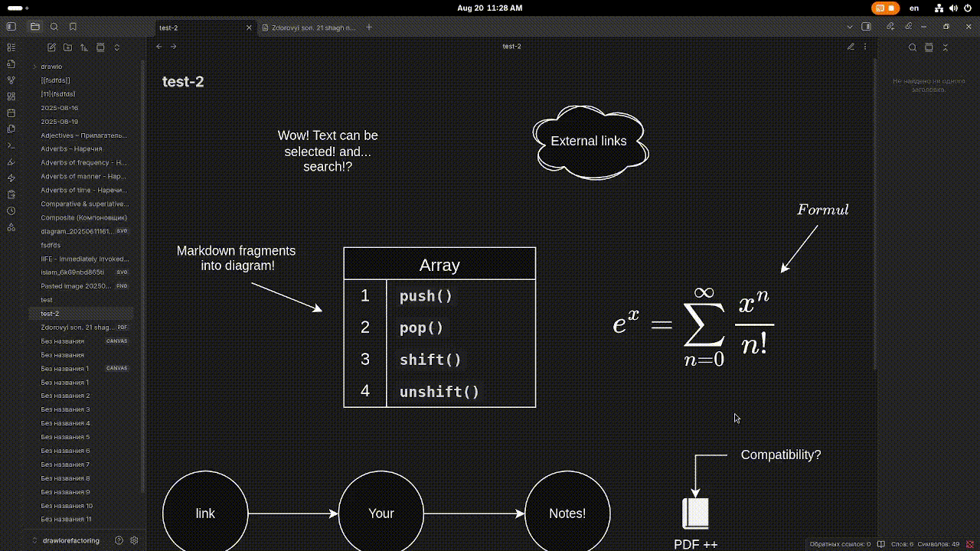The width and height of the screenshot is (980, 551).
Task: Open the tab list dropdown chevron
Action: (850, 27)
